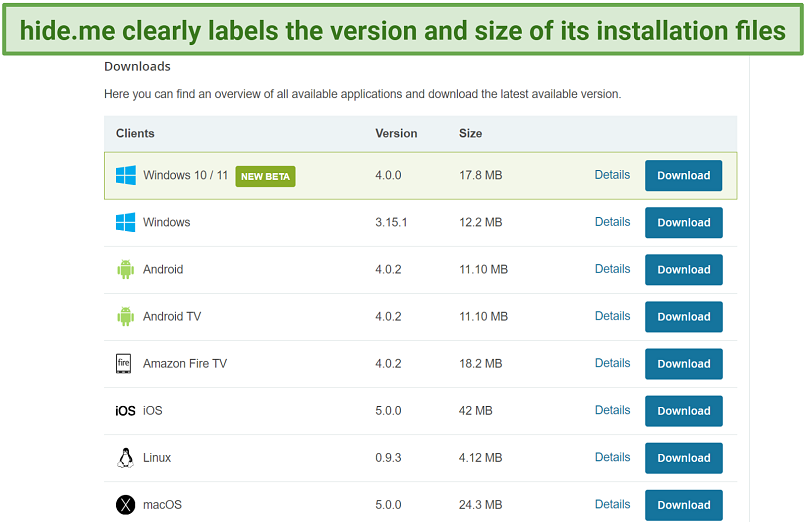Download the Windows 3.15.1 client
The width and height of the screenshot is (806, 522).
pyautogui.click(x=683, y=223)
